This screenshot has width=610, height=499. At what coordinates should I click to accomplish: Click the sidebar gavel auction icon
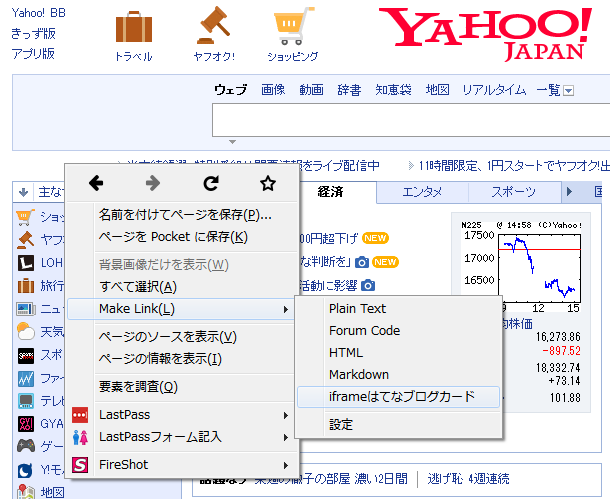(x=26, y=240)
